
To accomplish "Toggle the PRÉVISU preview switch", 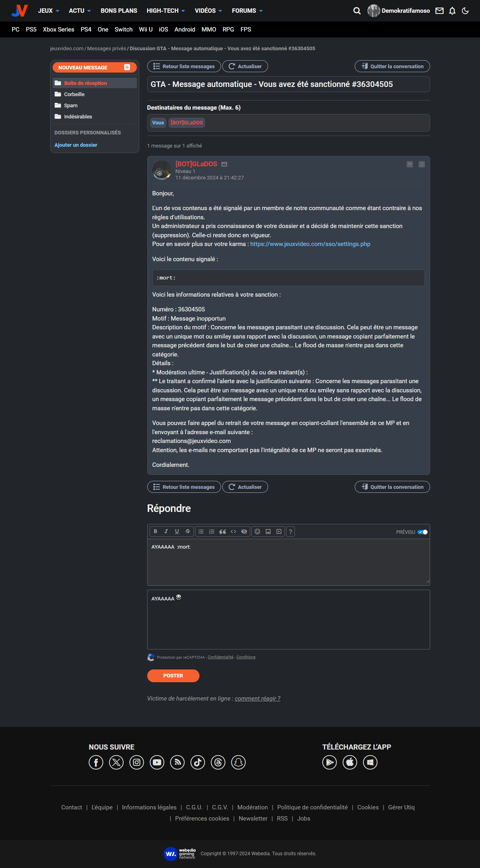I will point(423,532).
